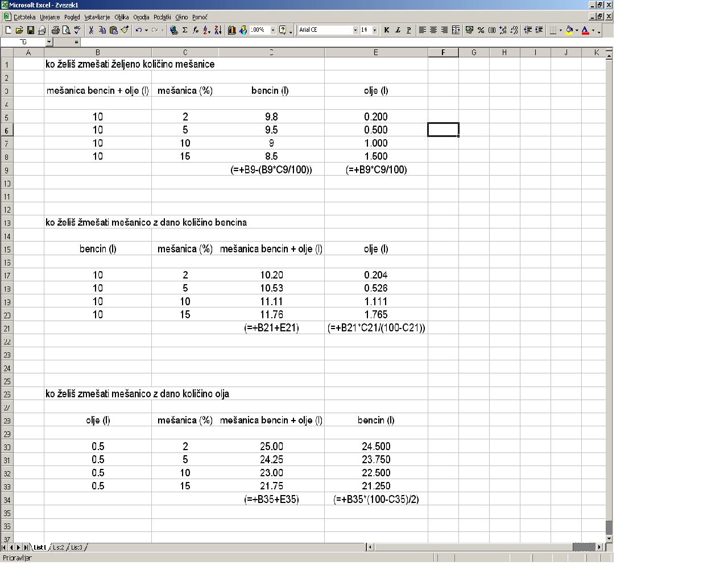
Task: Select row header 10
Action: pyautogui.click(x=7, y=183)
